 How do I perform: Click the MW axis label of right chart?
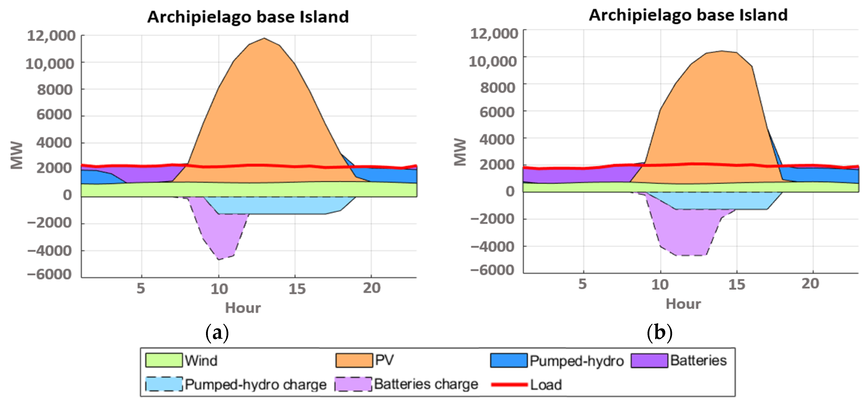tap(460, 152)
